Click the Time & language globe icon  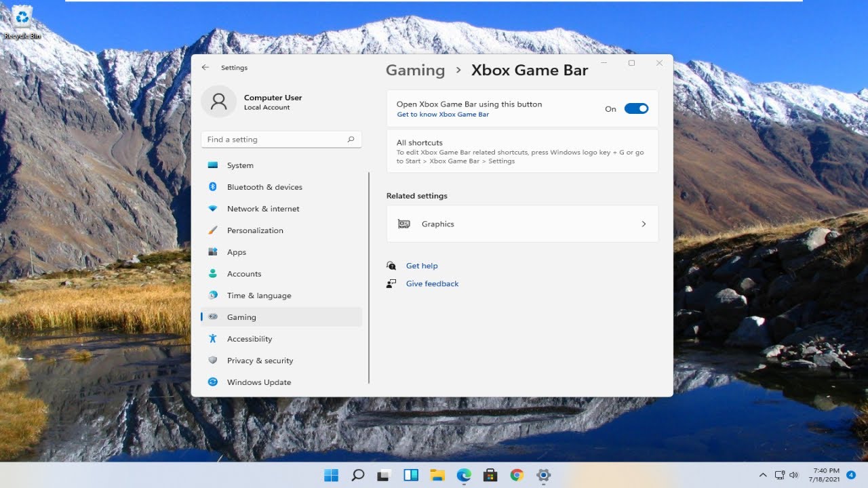pyautogui.click(x=213, y=296)
